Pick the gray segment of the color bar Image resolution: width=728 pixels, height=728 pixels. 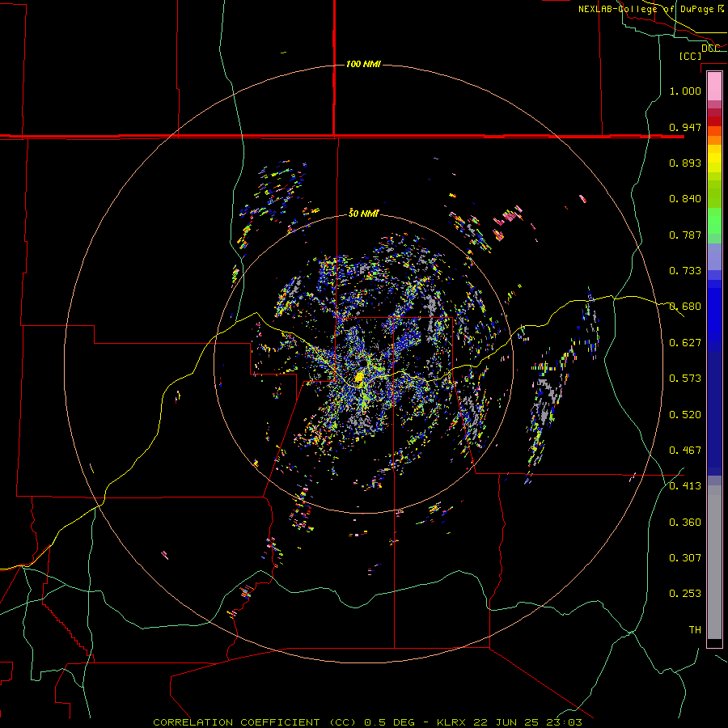pos(714,562)
